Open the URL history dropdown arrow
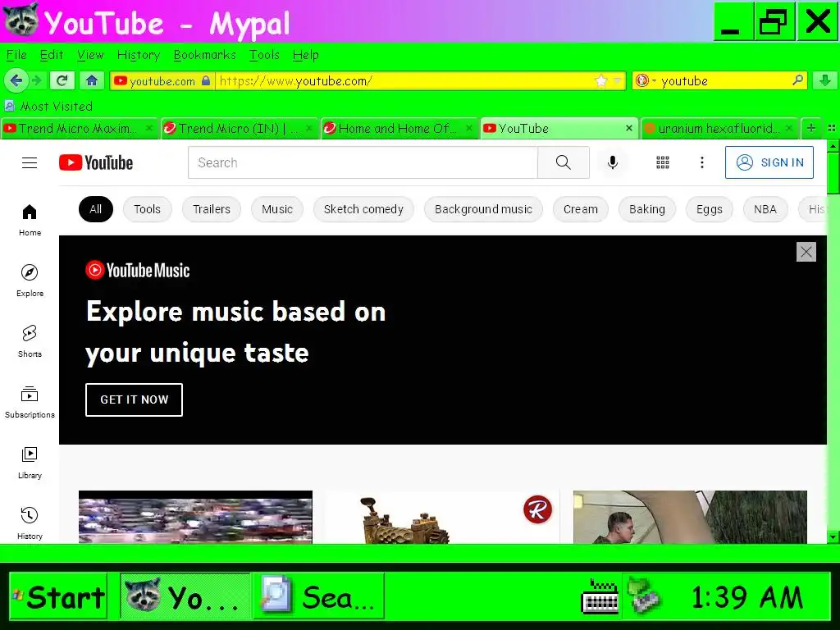 click(617, 81)
